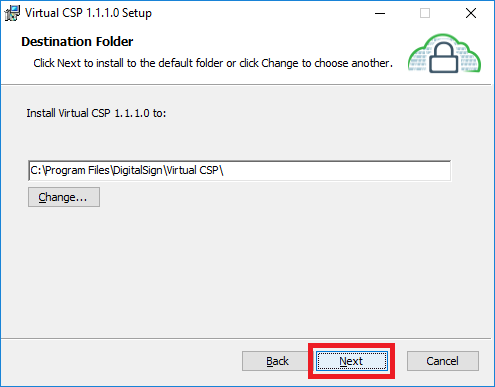The height and width of the screenshot is (387, 495).
Task: Click the installer icon in the title bar
Action: tap(12, 13)
